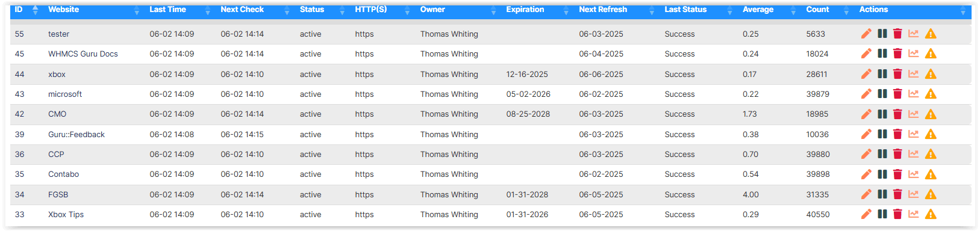Delete the xbox monitor entry
Screen dimensions: 980x231
(897, 74)
